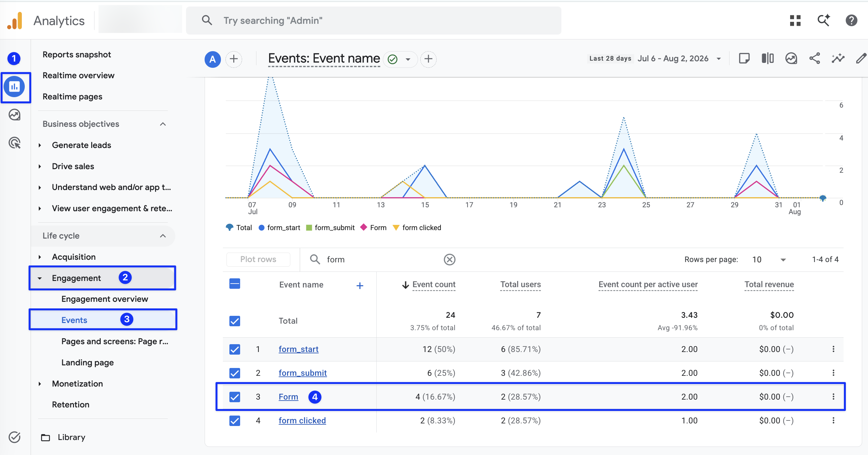Image resolution: width=868 pixels, height=455 pixels.
Task: Open the Rows per page dropdown
Action: point(769,259)
